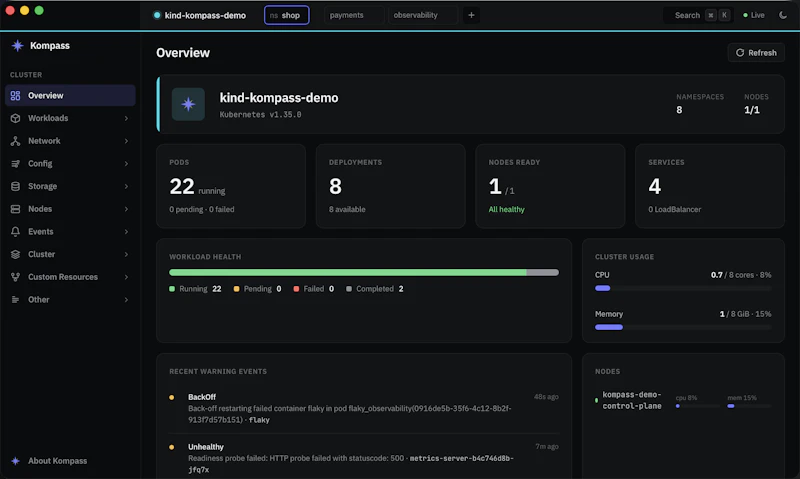Click the Overview grid icon in sidebar
The image size is (800, 479).
(x=15, y=95)
